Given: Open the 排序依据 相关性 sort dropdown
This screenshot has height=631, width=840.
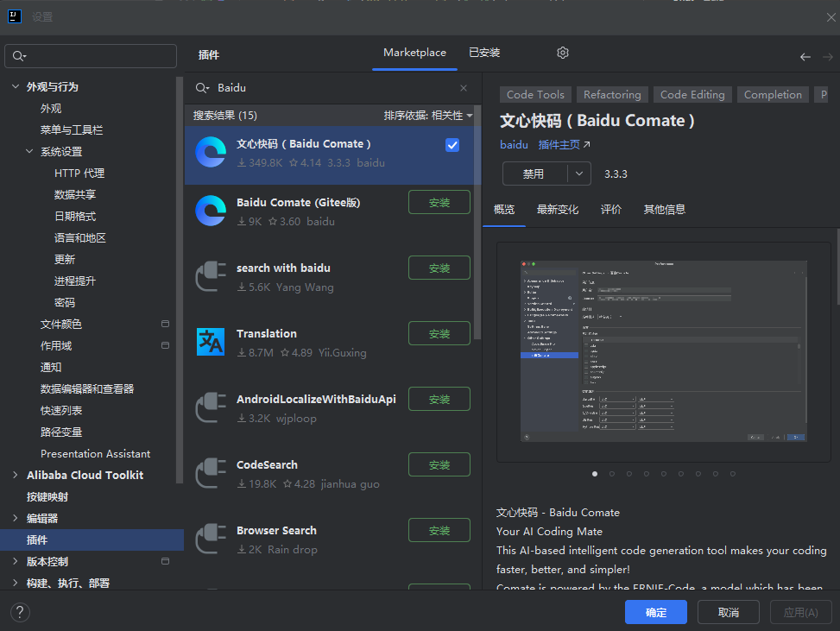Looking at the screenshot, I should [428, 115].
